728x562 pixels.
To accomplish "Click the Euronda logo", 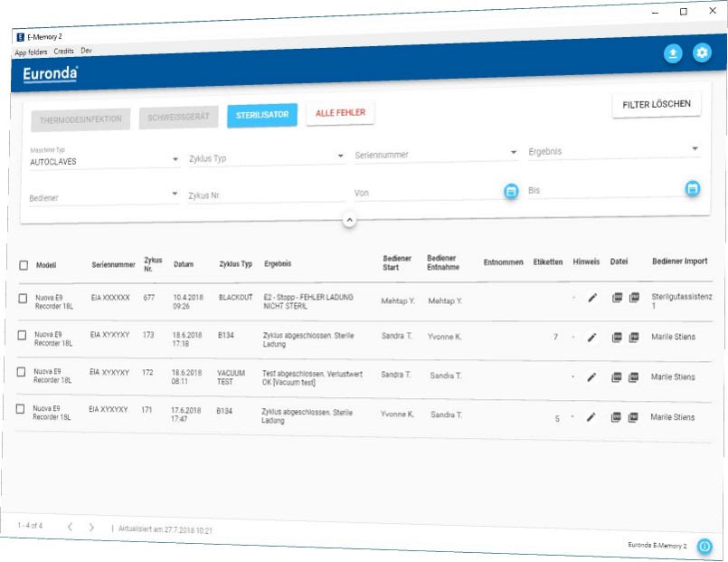I will tap(50, 74).
